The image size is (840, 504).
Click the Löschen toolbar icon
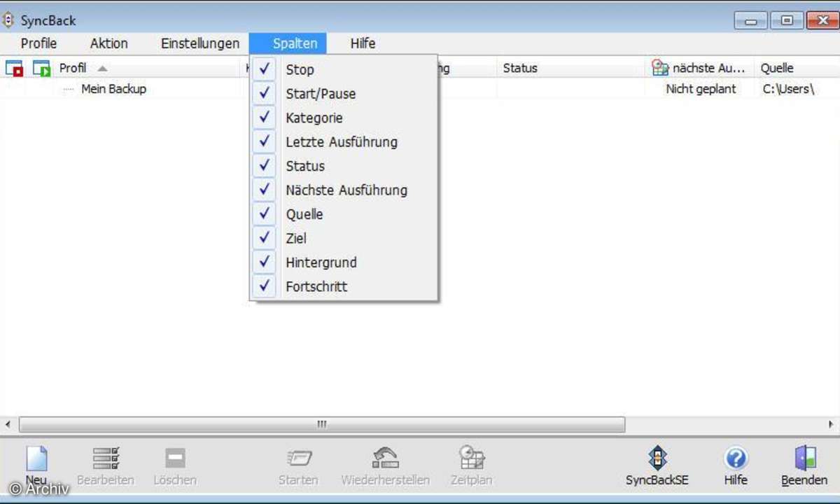(175, 458)
